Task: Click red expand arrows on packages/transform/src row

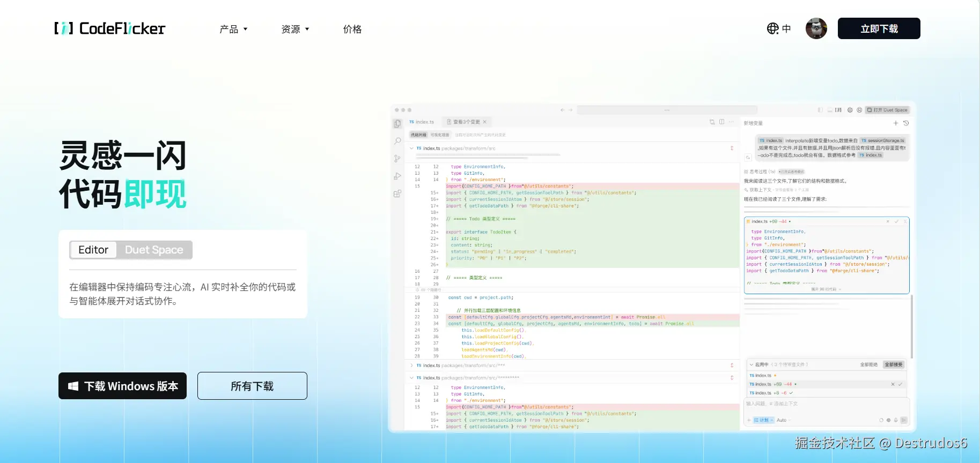Action: point(732,148)
